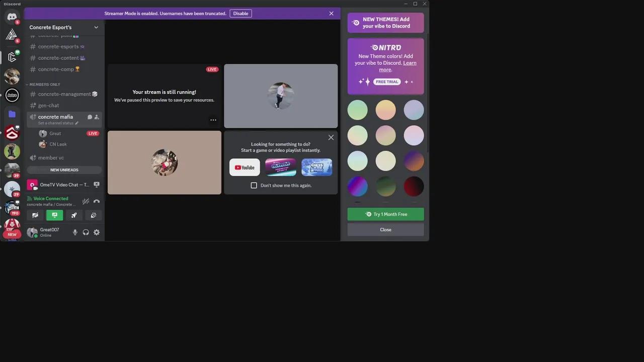This screenshot has height=362, width=644.
Task: Toggle screen sharing button
Action: pos(54,215)
